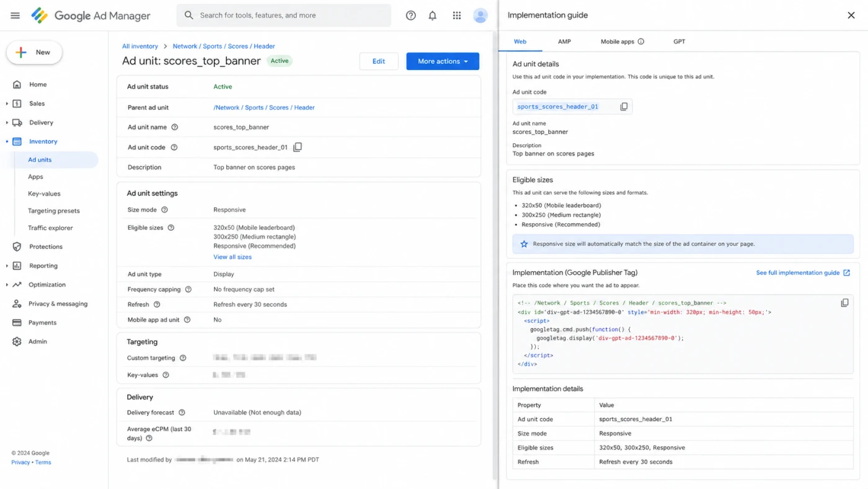Select Apps in Inventory submenu
Viewport: 868px width, 489px height.
pyautogui.click(x=36, y=177)
